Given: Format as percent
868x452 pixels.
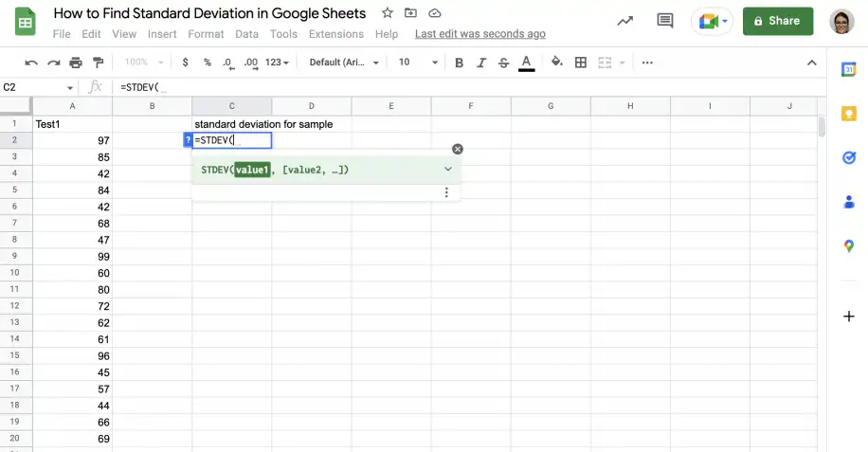Looking at the screenshot, I should point(207,63).
